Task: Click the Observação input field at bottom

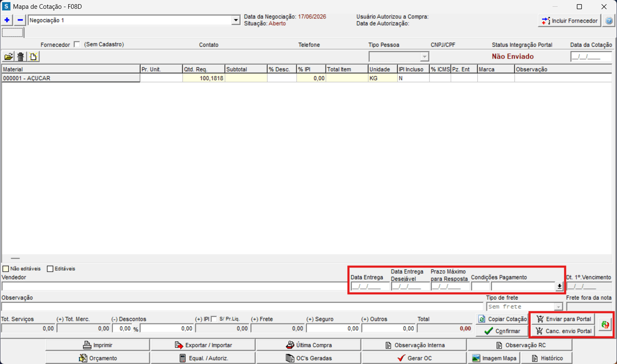Action: pyautogui.click(x=243, y=307)
